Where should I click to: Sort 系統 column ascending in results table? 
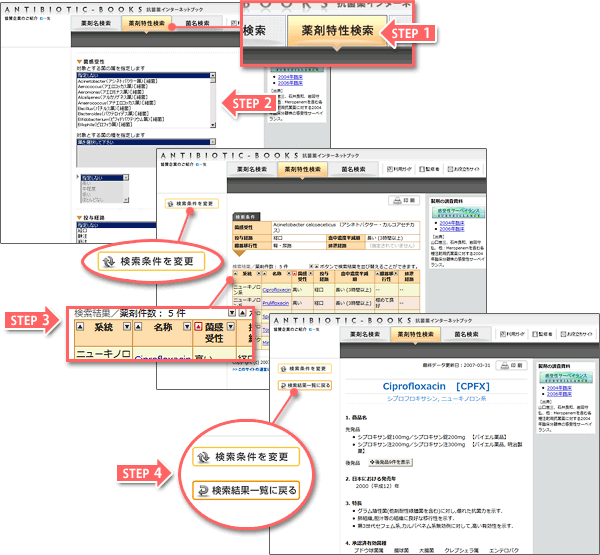click(235, 273)
